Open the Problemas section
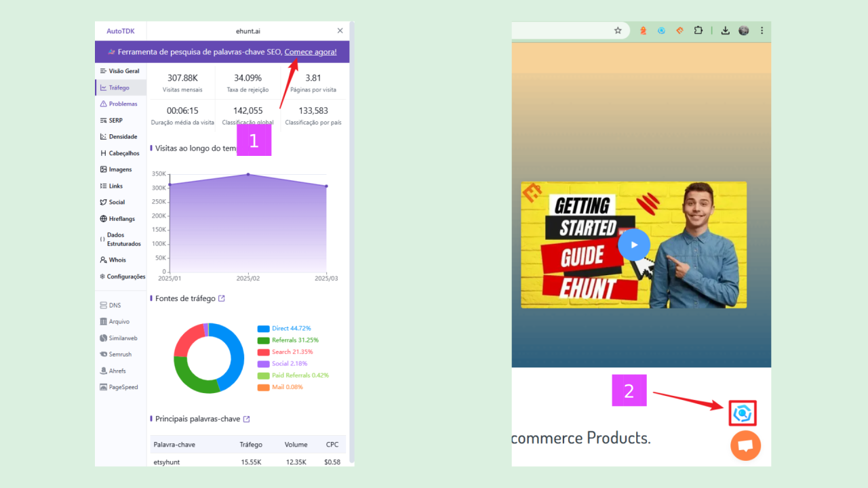 tap(120, 104)
